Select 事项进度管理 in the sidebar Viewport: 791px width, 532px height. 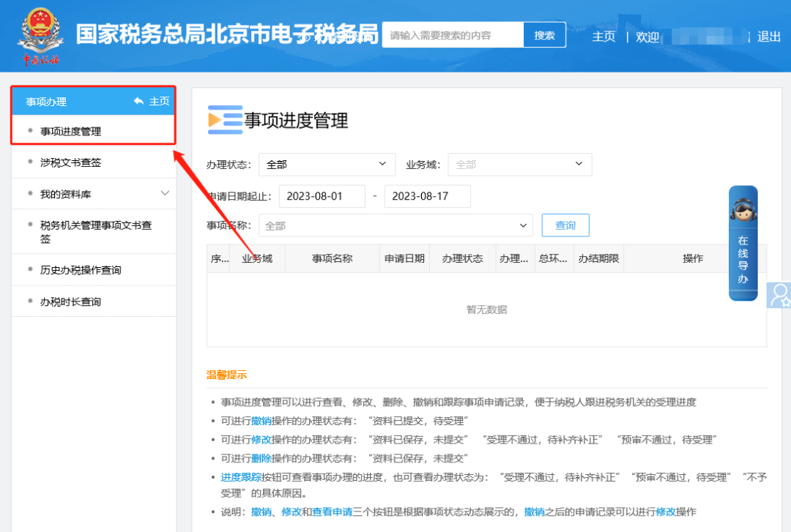70,132
